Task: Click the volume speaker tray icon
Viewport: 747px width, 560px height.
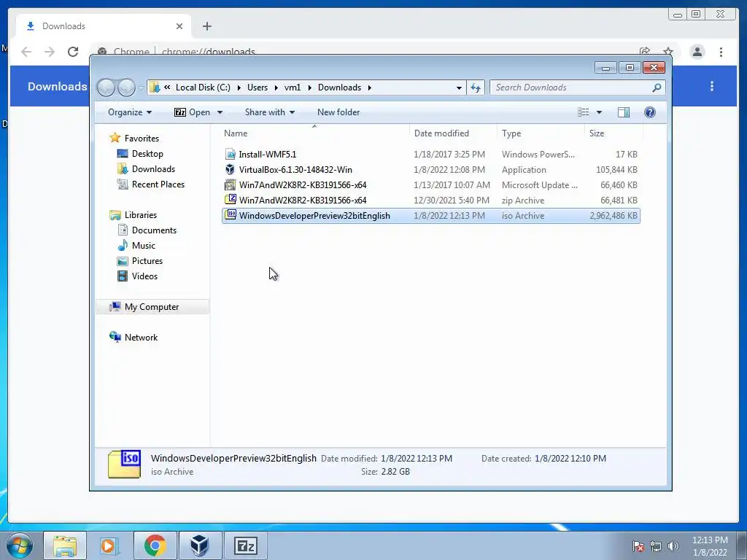Action: pos(673,547)
